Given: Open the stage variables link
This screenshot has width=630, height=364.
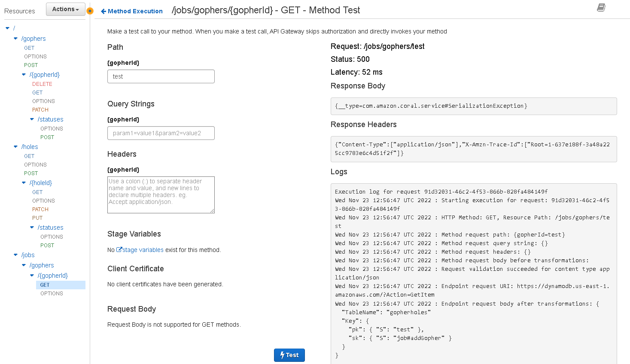Looking at the screenshot, I should [143, 250].
